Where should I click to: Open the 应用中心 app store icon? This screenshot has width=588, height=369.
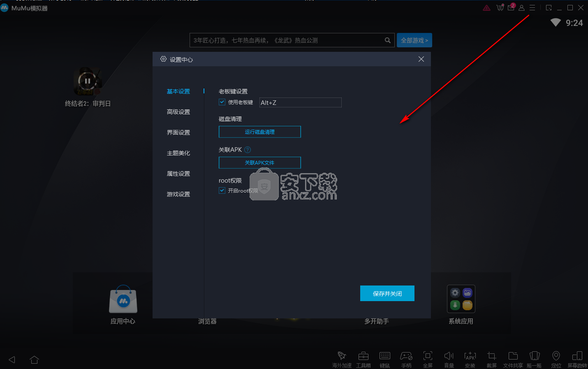[123, 299]
